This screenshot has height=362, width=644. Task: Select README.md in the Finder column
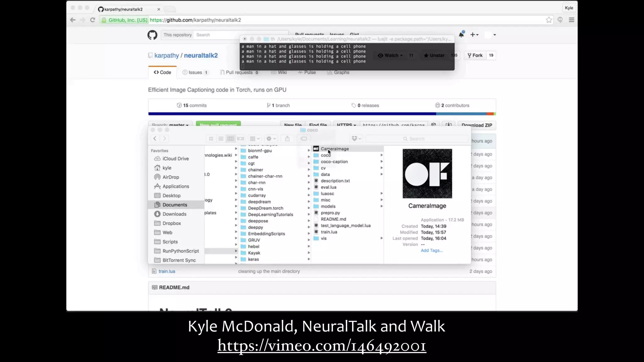[x=333, y=219]
